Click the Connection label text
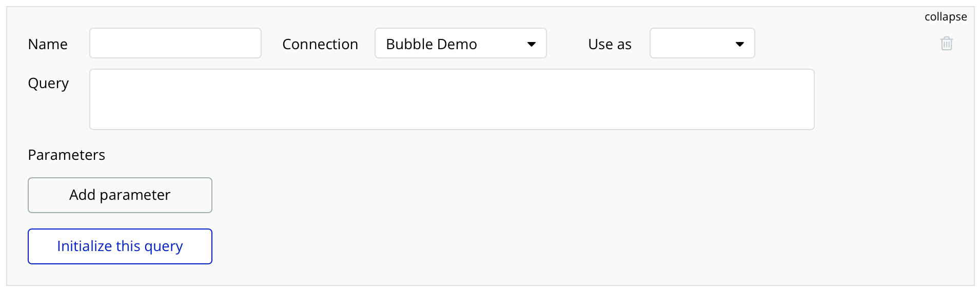The width and height of the screenshot is (980, 291). click(320, 45)
